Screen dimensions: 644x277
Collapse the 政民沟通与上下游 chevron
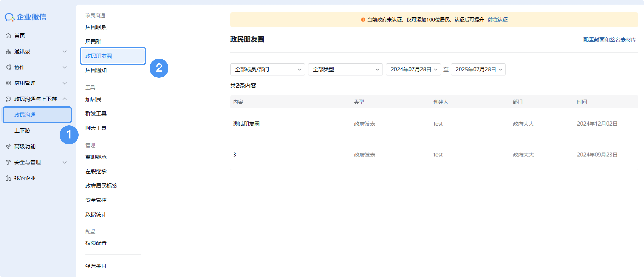tap(65, 99)
